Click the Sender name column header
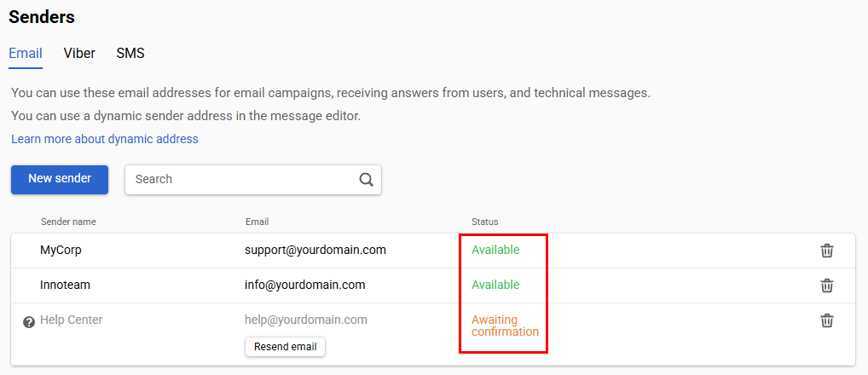 68,222
